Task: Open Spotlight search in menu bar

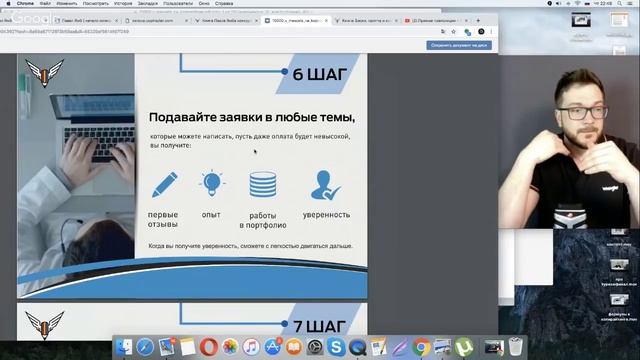Action: click(620, 3)
